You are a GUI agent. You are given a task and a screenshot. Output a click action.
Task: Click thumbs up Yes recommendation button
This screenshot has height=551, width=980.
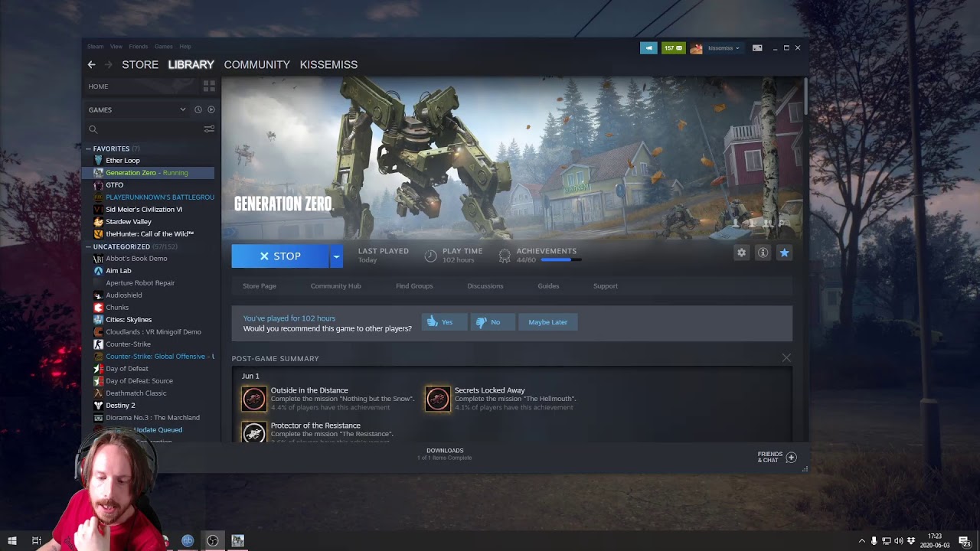pos(444,322)
